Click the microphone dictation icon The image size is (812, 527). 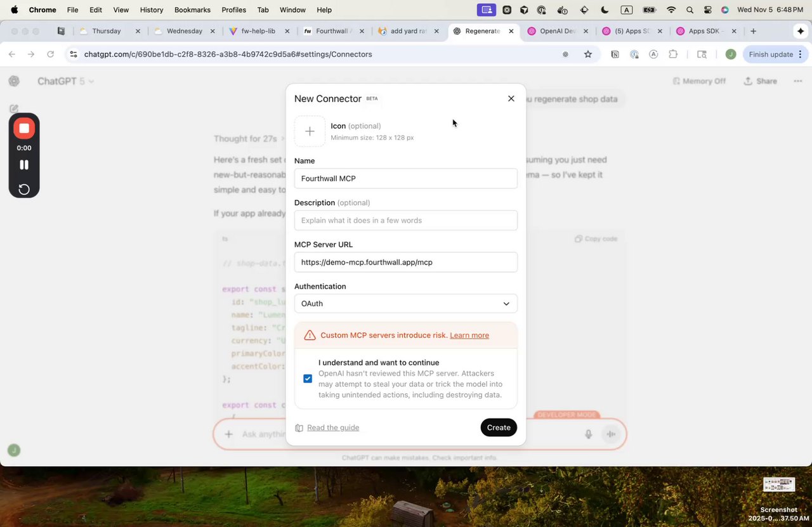click(x=588, y=434)
